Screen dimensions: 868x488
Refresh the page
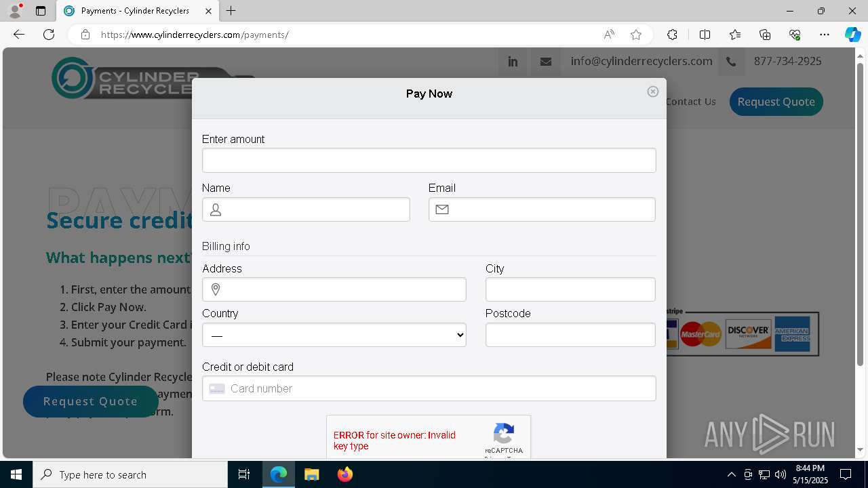point(49,35)
